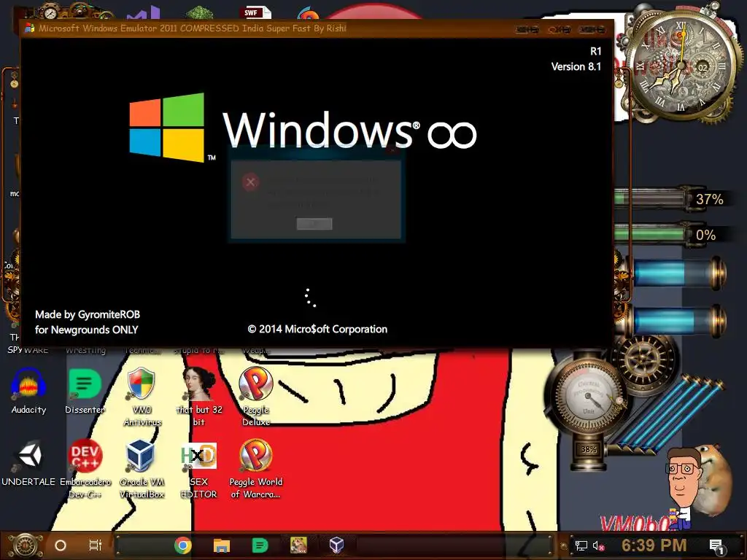Click the faded OK button in error dialog

(314, 224)
